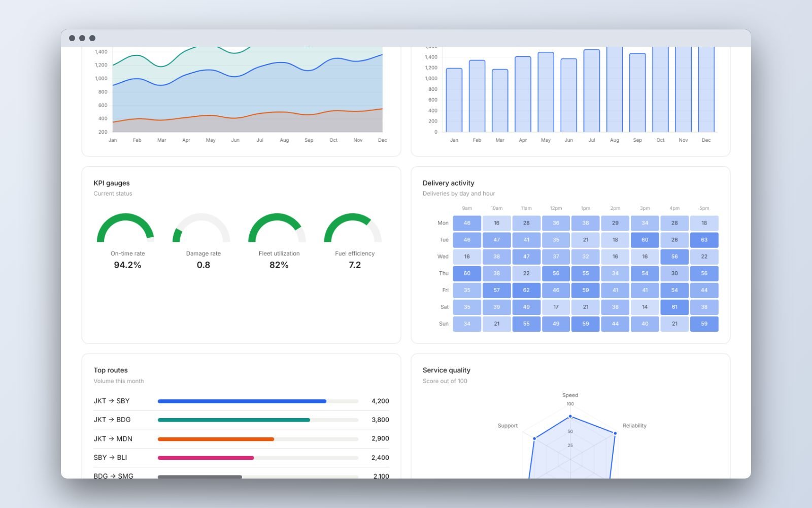Click the KPI gauges card title
The width and height of the screenshot is (812, 508).
tap(112, 183)
